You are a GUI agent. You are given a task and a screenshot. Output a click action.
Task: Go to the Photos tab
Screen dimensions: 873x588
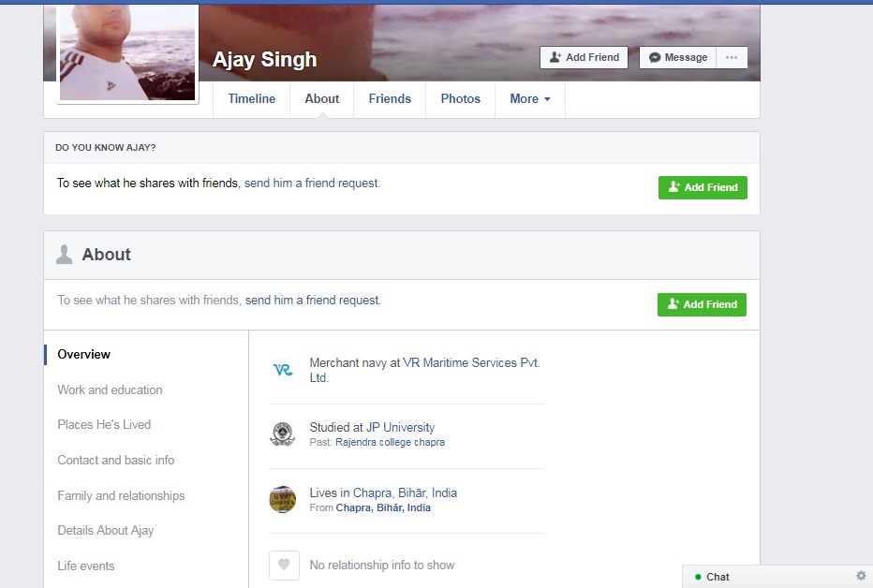tap(461, 99)
